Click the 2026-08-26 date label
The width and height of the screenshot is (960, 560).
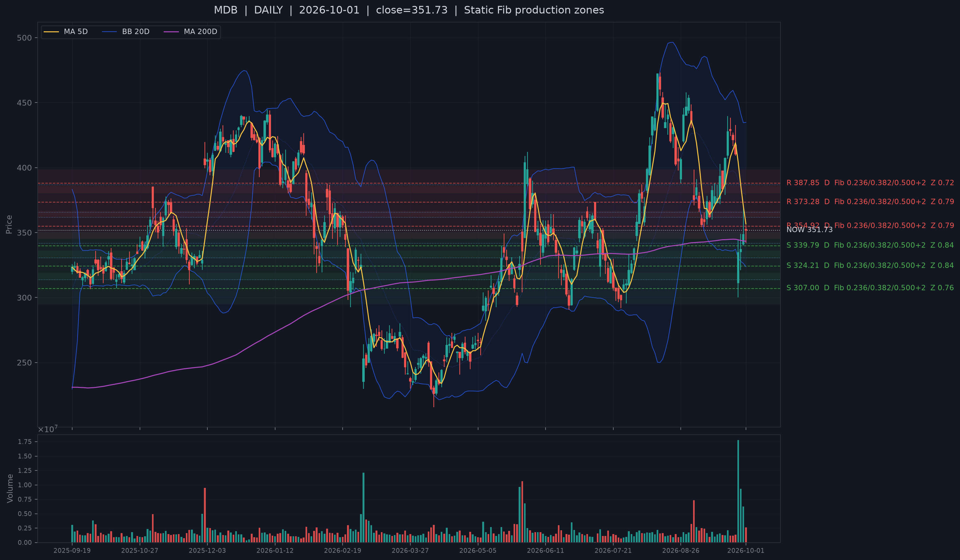coord(681,551)
